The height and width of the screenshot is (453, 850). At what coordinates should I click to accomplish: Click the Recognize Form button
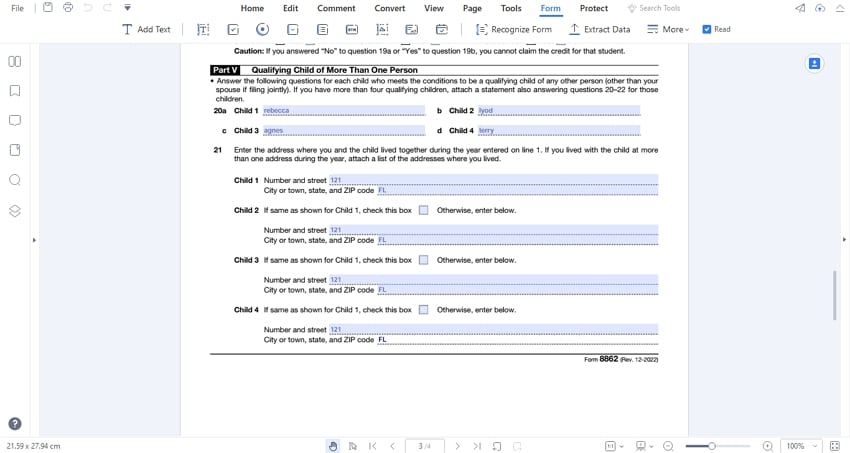(x=513, y=29)
